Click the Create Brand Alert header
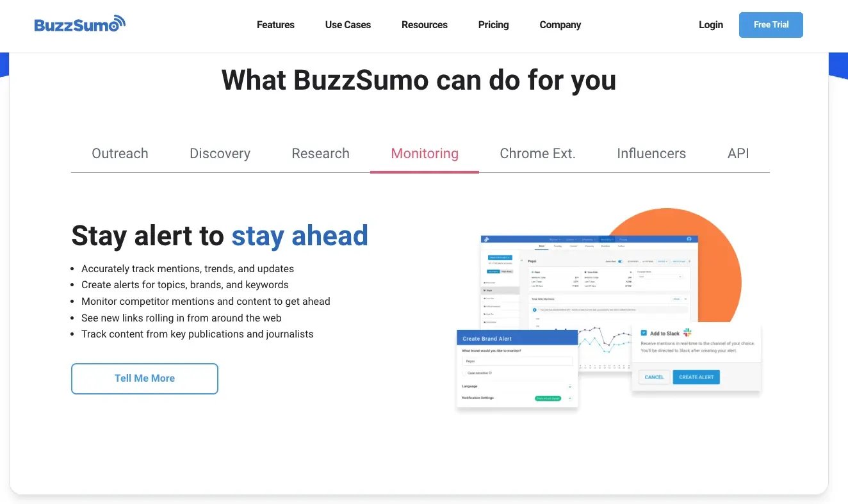The image size is (848, 504). (x=517, y=337)
